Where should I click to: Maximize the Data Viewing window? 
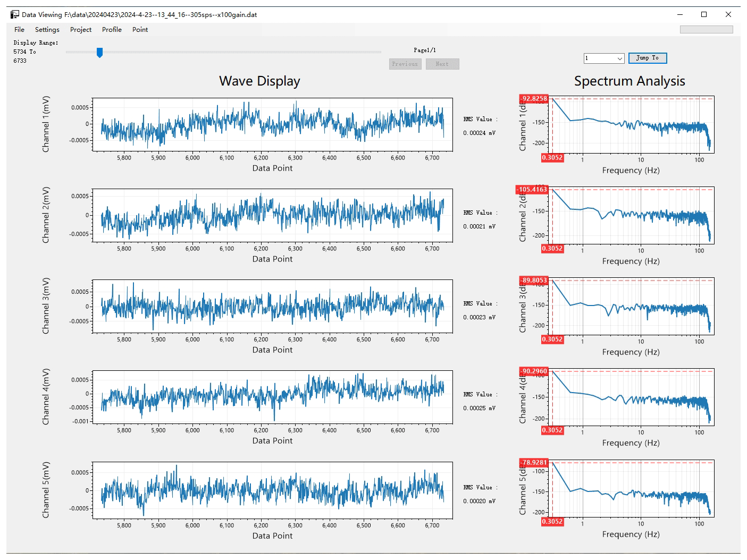coord(704,14)
